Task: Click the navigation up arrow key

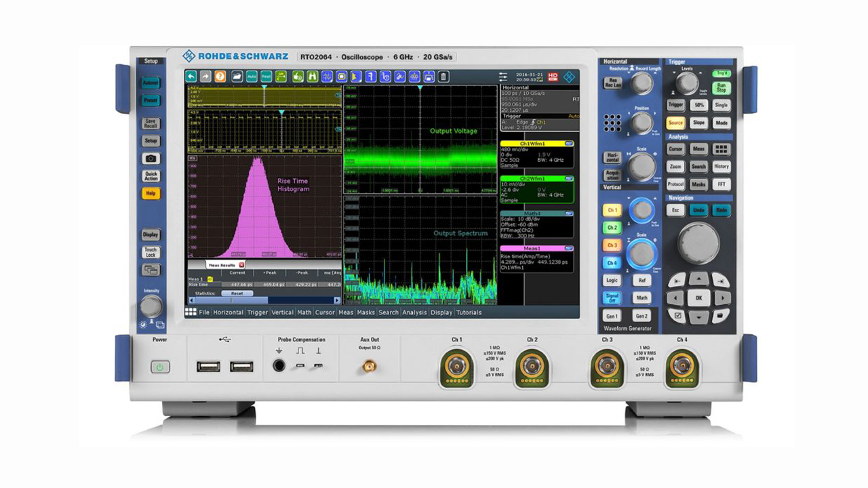Action: (699, 279)
